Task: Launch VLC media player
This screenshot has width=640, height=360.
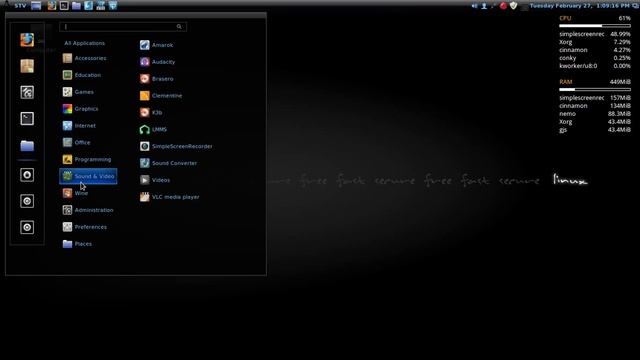Action: click(169, 197)
